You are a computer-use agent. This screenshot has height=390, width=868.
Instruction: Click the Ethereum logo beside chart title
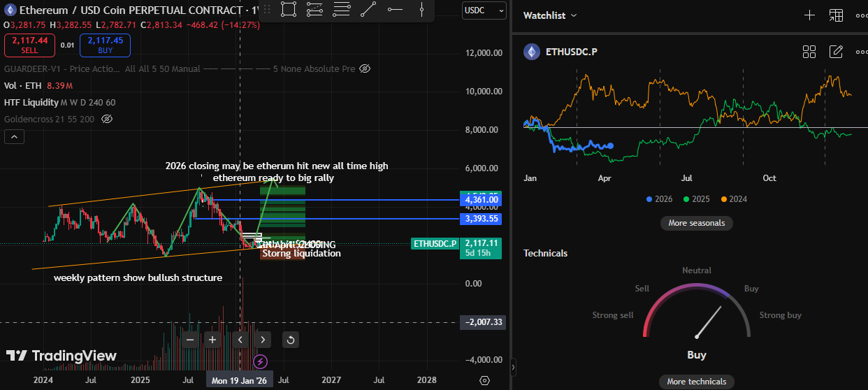pyautogui.click(x=10, y=10)
